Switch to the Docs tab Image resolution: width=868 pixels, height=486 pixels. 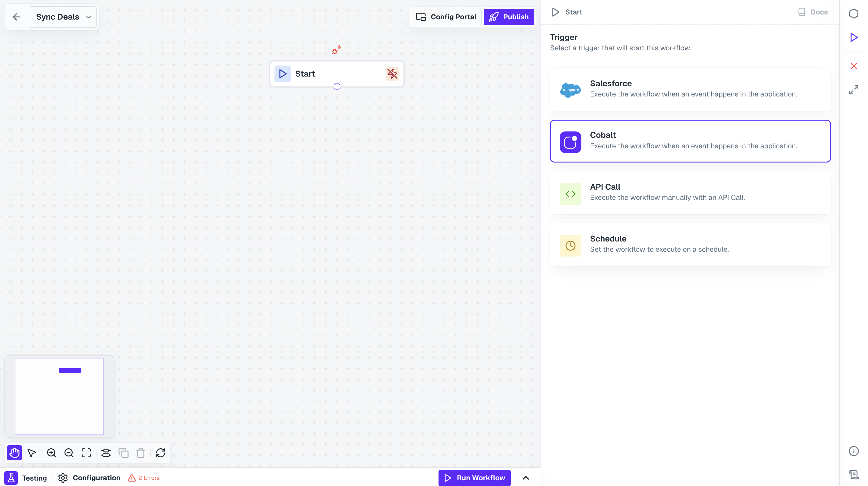tap(813, 12)
